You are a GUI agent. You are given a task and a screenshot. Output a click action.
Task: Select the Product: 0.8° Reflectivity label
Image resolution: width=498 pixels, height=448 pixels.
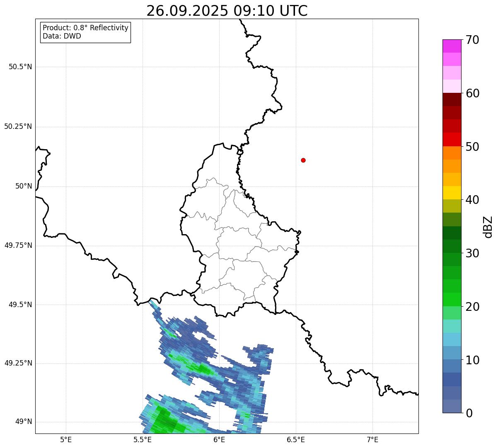(86, 28)
